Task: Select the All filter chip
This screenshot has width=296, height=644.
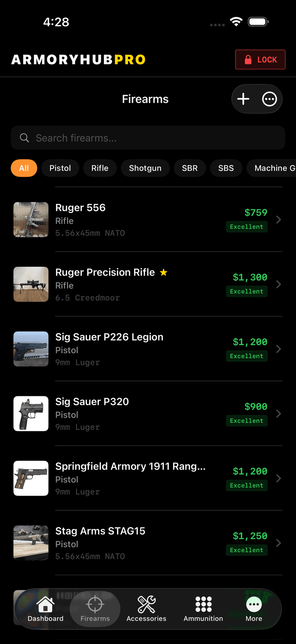Action: click(24, 168)
